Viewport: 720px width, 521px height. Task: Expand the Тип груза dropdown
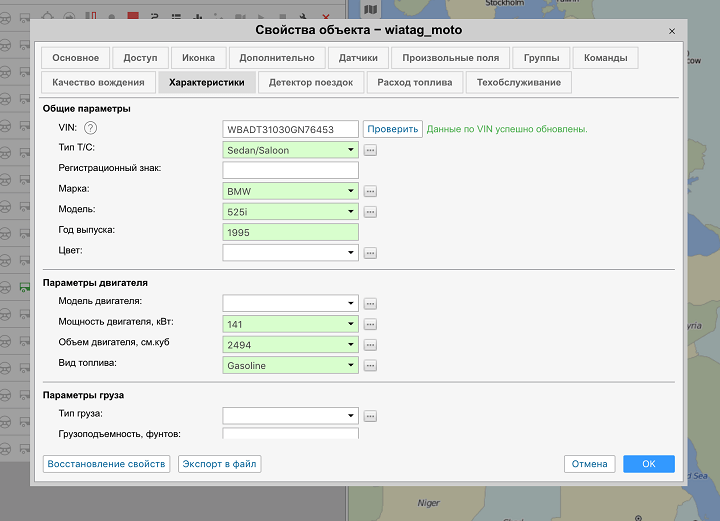tap(350, 416)
